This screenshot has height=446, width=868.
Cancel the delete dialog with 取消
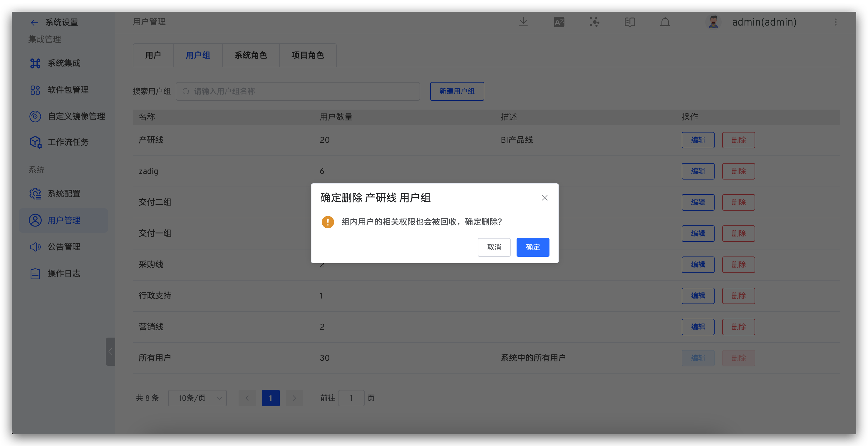click(x=494, y=247)
